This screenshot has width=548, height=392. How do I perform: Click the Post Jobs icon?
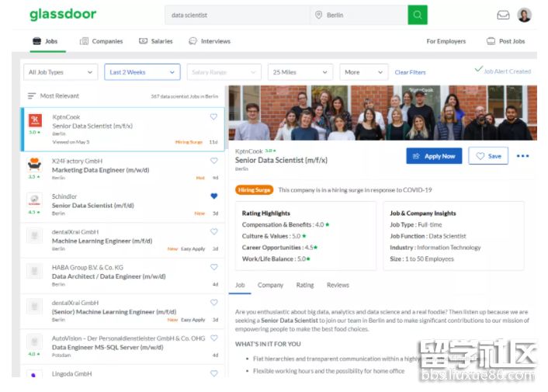pyautogui.click(x=491, y=41)
